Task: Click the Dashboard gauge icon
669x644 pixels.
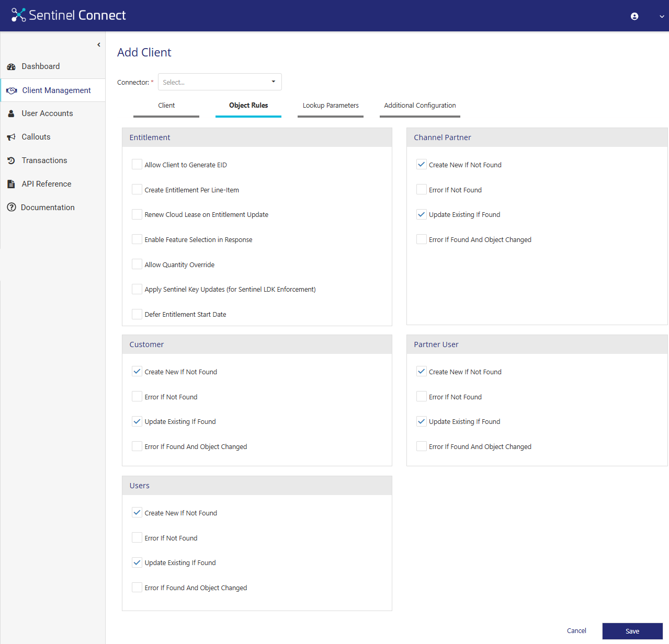Action: click(x=11, y=67)
